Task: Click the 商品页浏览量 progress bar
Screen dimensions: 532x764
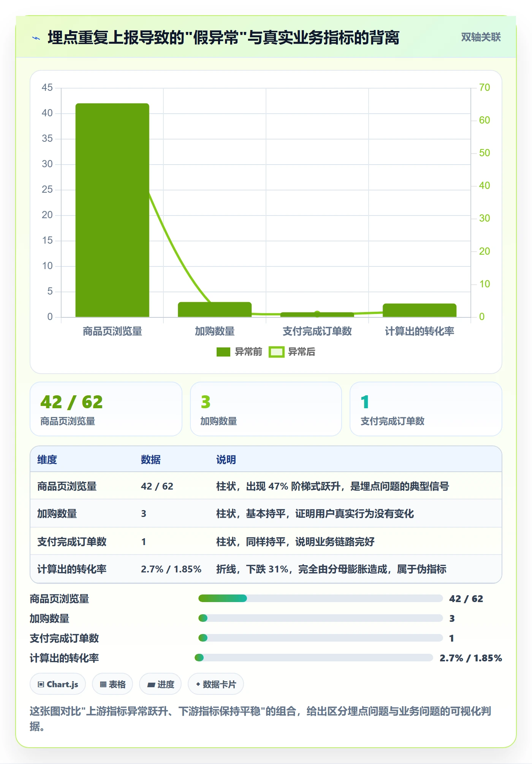Action: (320, 599)
